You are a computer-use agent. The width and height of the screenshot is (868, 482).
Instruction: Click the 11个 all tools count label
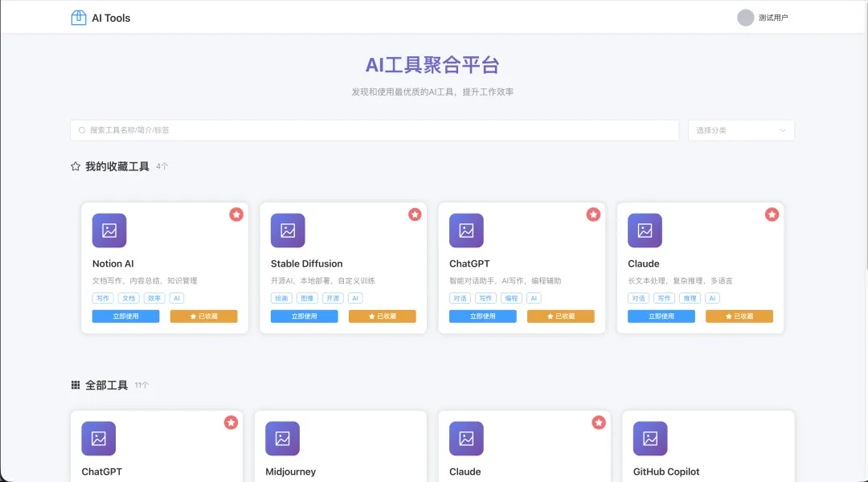[141, 385]
